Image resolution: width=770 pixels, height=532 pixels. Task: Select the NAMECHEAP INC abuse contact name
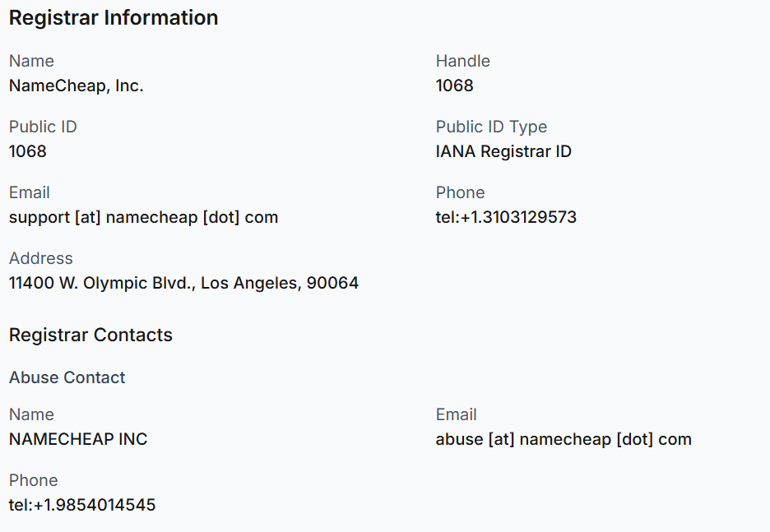coord(78,439)
